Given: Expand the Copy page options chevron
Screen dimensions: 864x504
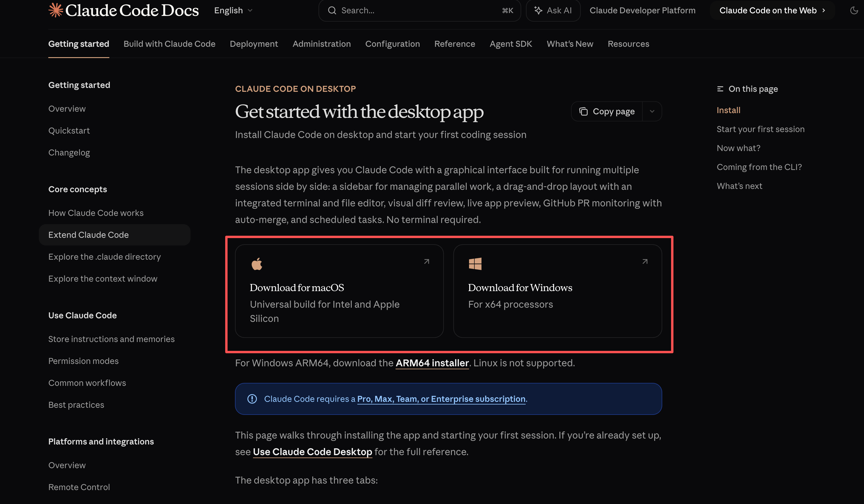Looking at the screenshot, I should 652,111.
